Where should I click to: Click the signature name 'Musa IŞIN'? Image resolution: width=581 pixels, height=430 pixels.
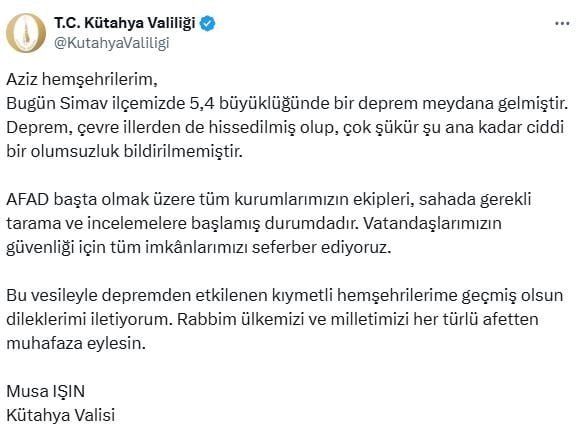[x=46, y=391]
